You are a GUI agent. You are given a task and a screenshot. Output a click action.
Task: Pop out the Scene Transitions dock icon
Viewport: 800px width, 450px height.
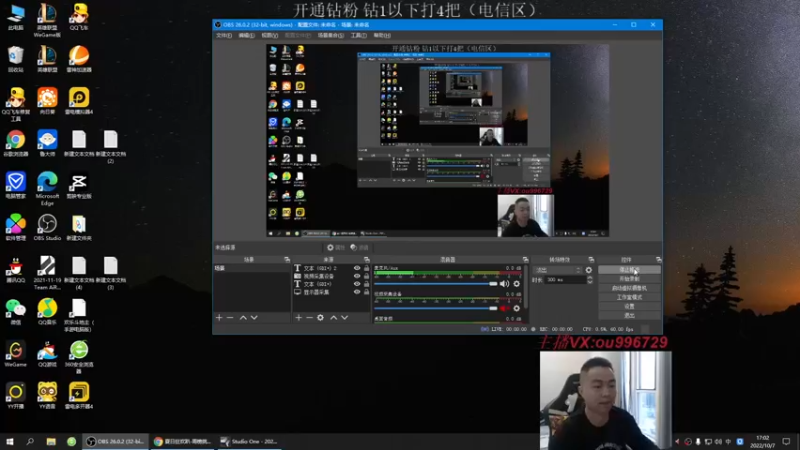[x=591, y=260]
